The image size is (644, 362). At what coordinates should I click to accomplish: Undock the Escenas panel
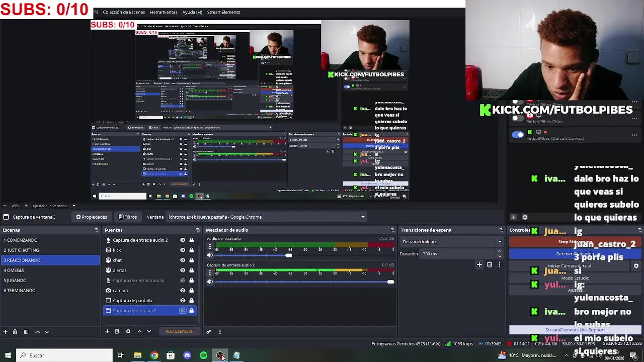(96, 230)
